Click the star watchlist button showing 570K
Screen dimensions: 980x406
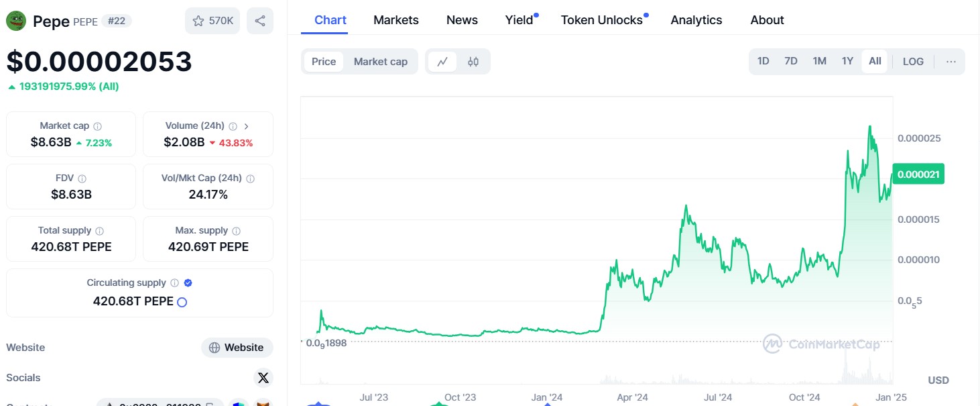(212, 21)
